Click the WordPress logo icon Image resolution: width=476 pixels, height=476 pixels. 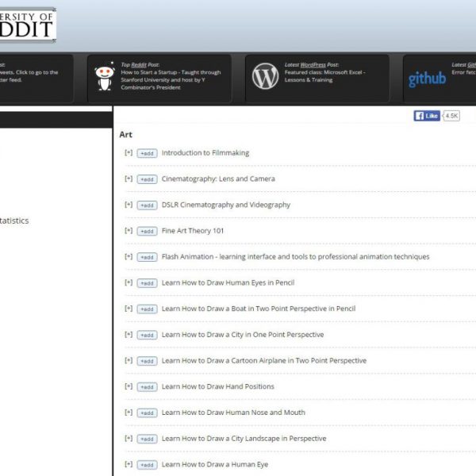(265, 76)
